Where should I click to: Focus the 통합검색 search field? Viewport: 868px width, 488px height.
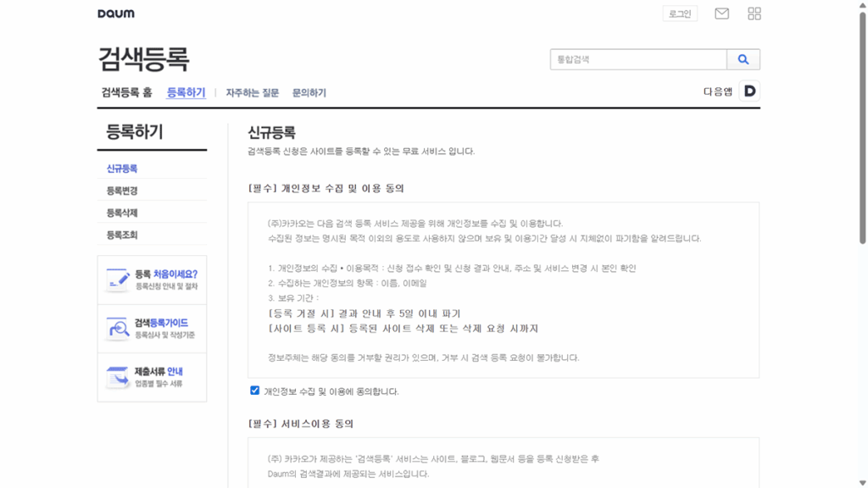tap(638, 59)
